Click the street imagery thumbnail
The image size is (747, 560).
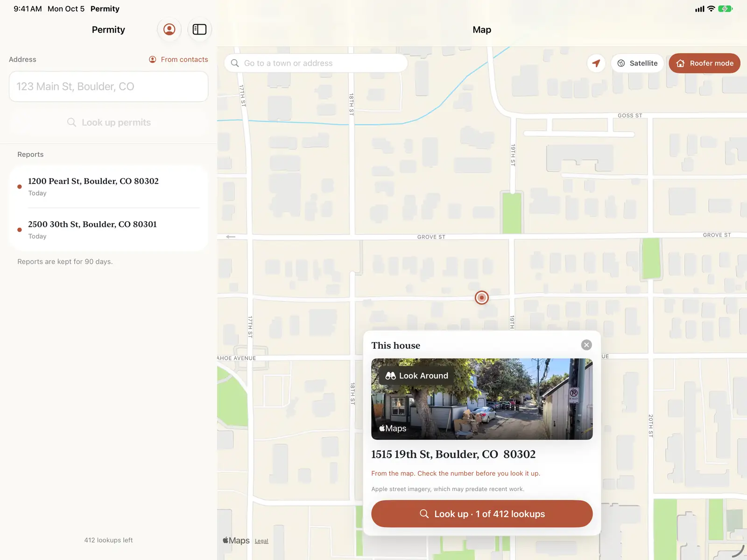pos(482,399)
